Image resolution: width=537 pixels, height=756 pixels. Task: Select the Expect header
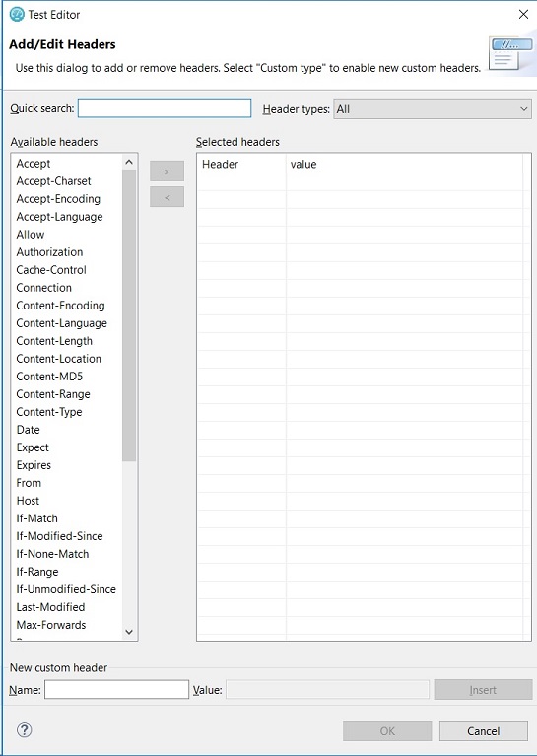pyautogui.click(x=33, y=447)
